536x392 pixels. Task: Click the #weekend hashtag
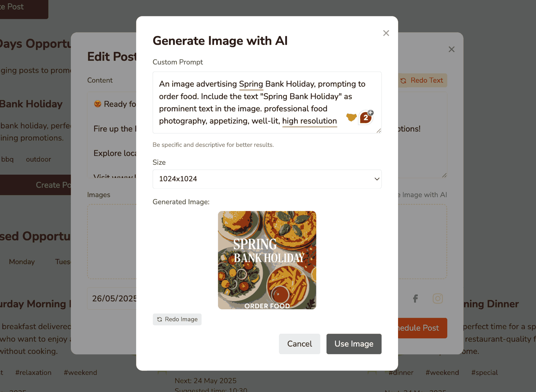80,372
